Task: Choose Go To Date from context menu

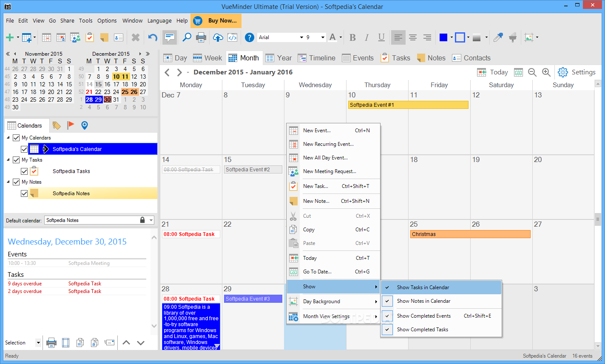Action: tap(333, 272)
